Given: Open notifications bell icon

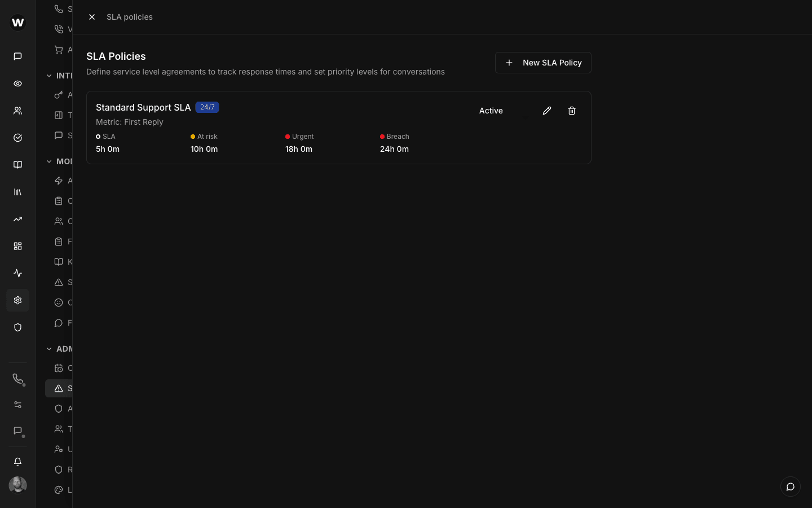Looking at the screenshot, I should point(17,462).
